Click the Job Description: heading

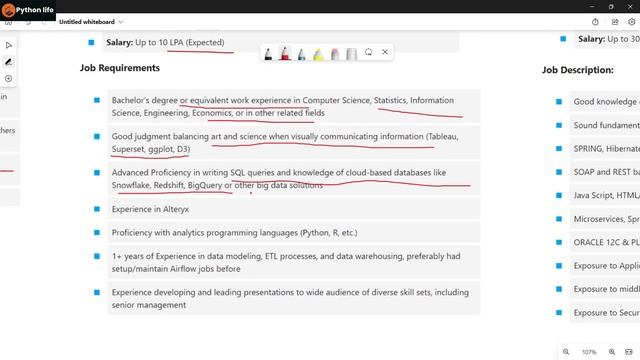pyautogui.click(x=578, y=70)
